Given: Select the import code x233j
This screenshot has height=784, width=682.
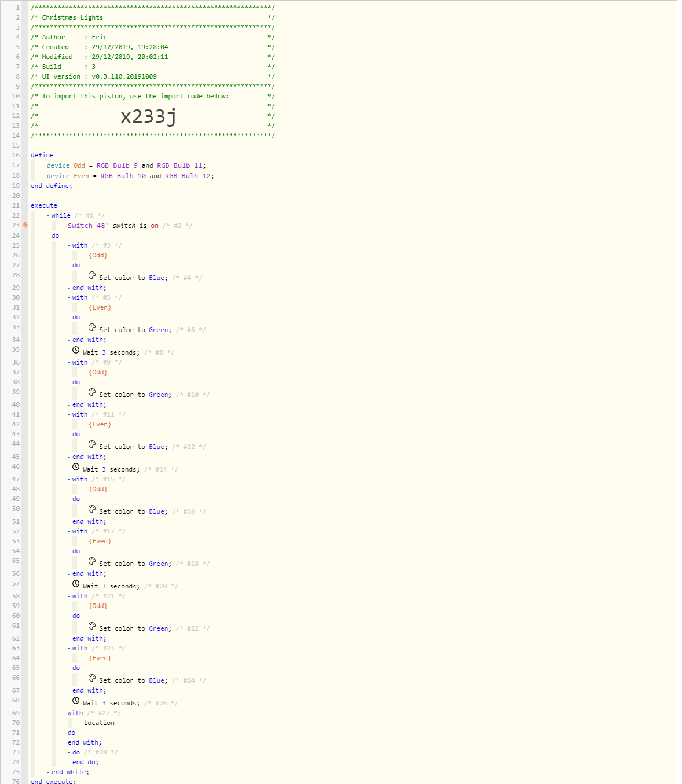Looking at the screenshot, I should pos(148,116).
